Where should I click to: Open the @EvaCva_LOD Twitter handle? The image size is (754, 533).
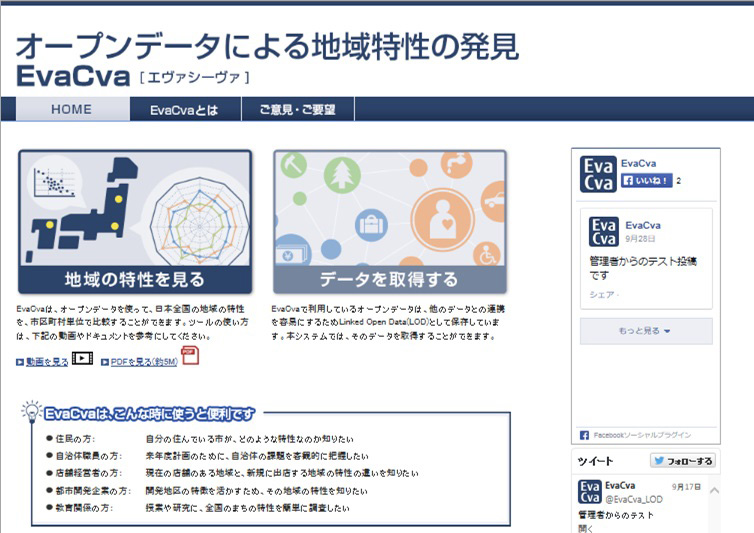(633, 498)
